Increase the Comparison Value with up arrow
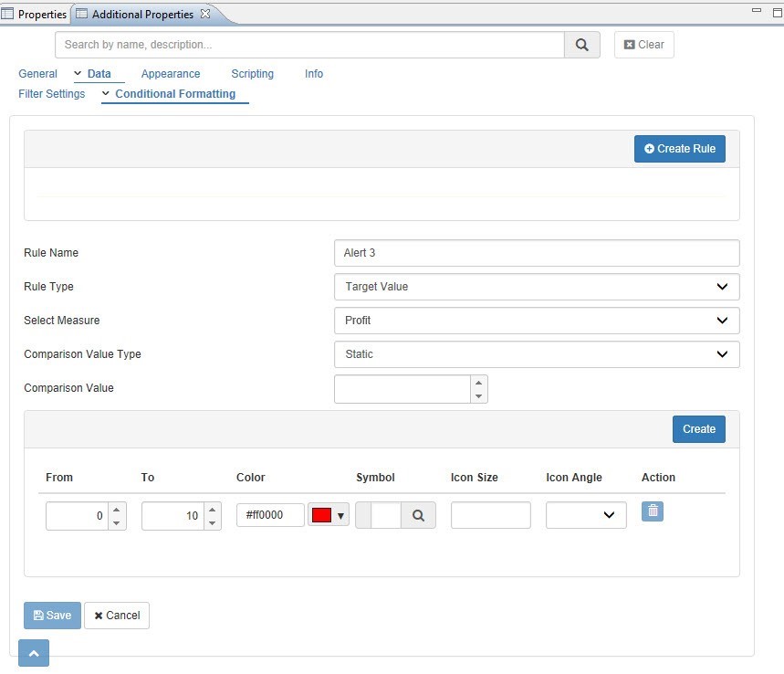784x674 pixels. click(479, 383)
